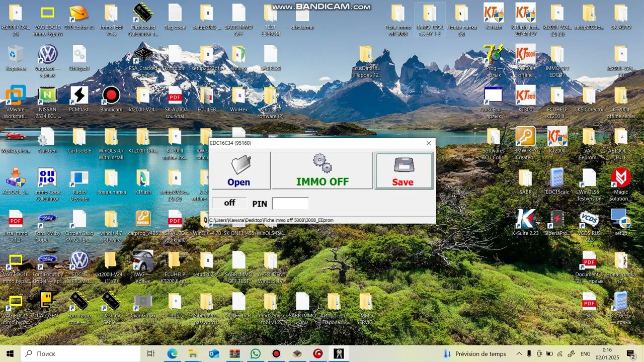Show hidden system tray icons
Image resolution: width=644 pixels, height=362 pixels.
[x=519, y=353]
